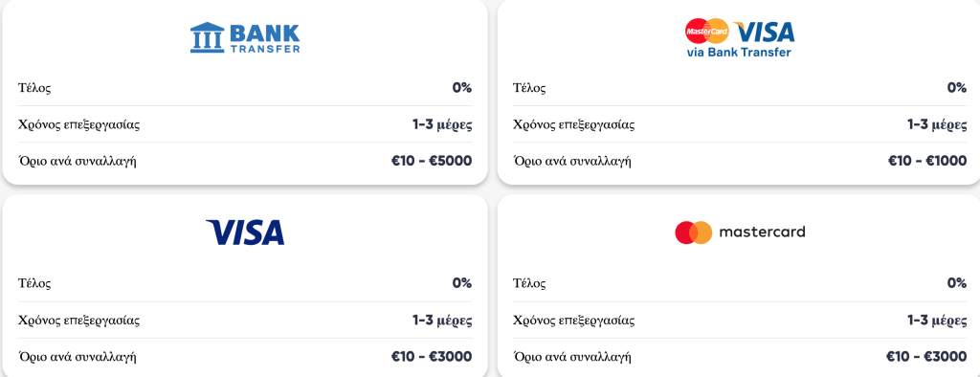Viewport: 980px width, 377px height.
Task: Choose the mastercard logo
Action: [740, 232]
